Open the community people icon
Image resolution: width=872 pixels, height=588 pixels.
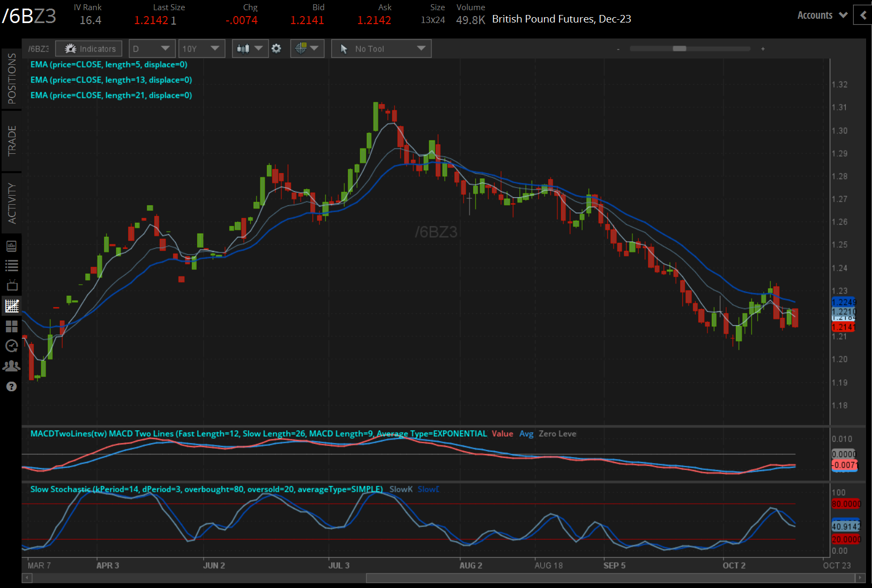11,366
